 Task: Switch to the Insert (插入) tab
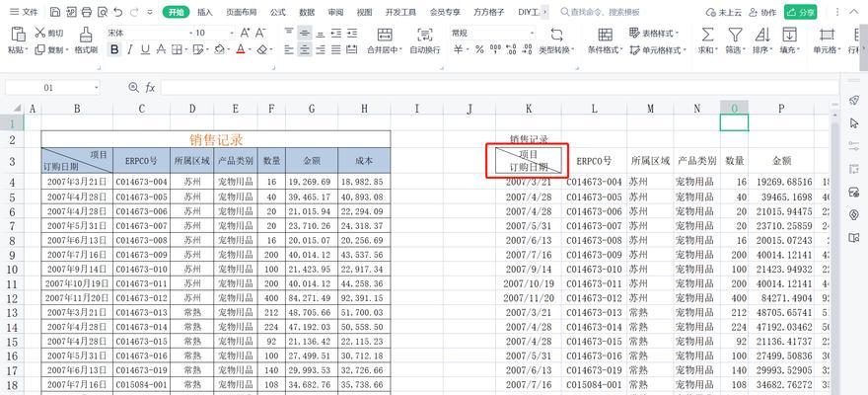coord(205,12)
